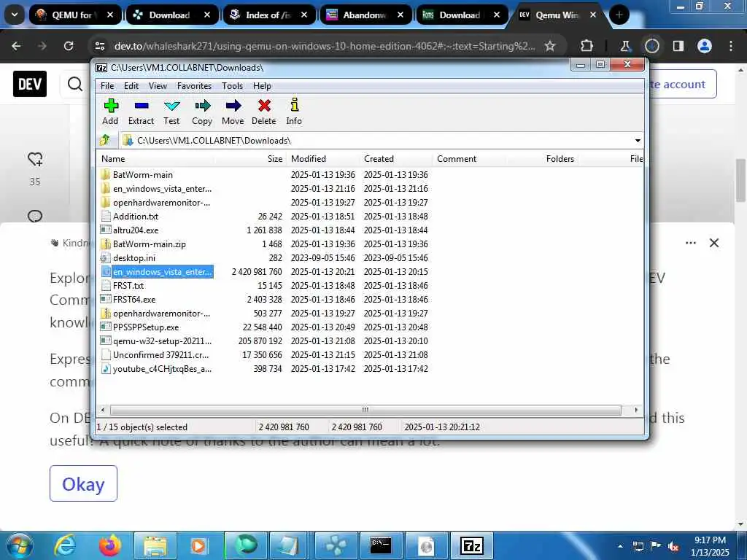Image resolution: width=747 pixels, height=560 pixels.
Task: Open the Tools menu
Action: 233,86
